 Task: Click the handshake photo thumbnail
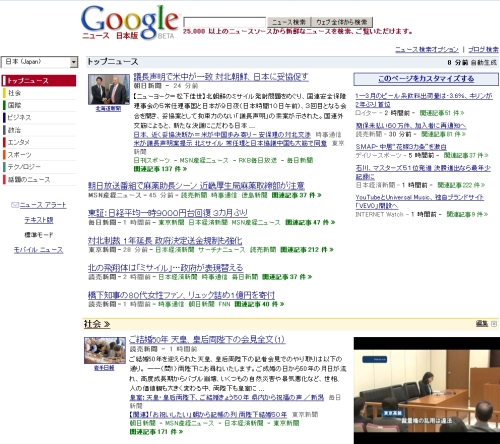coord(109,89)
